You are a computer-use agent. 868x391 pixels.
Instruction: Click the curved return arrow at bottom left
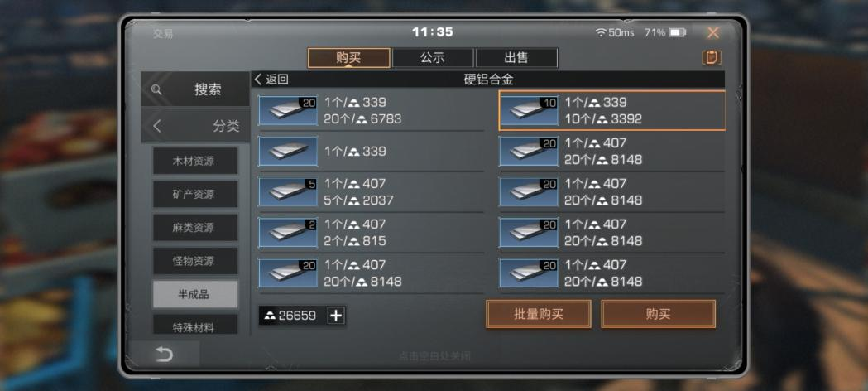[164, 355]
